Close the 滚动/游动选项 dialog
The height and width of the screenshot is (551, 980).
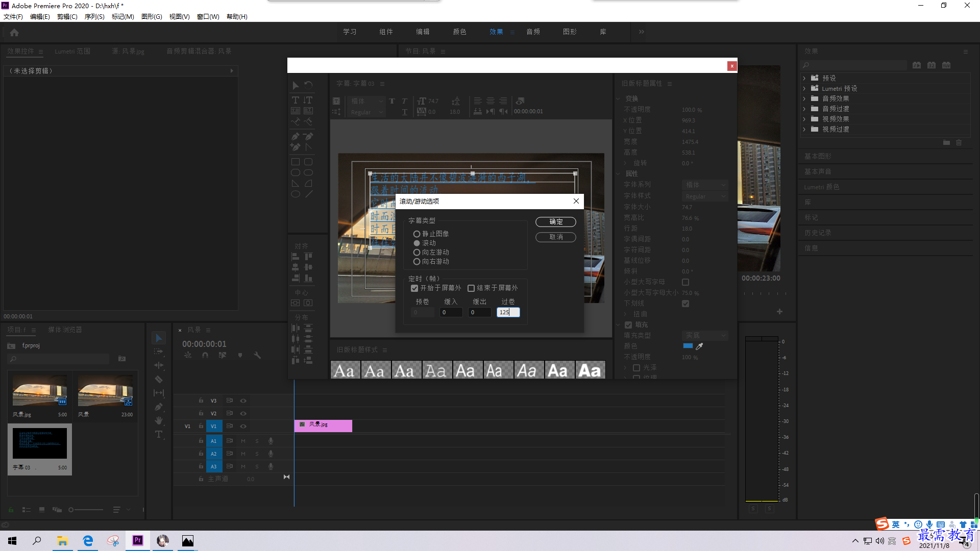[x=576, y=201]
